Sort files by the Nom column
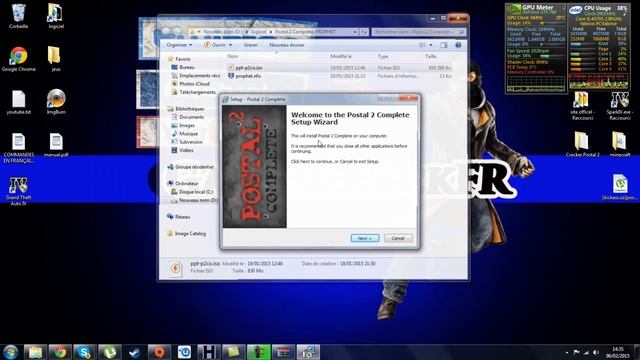This screenshot has height=360, width=640. 233,56
